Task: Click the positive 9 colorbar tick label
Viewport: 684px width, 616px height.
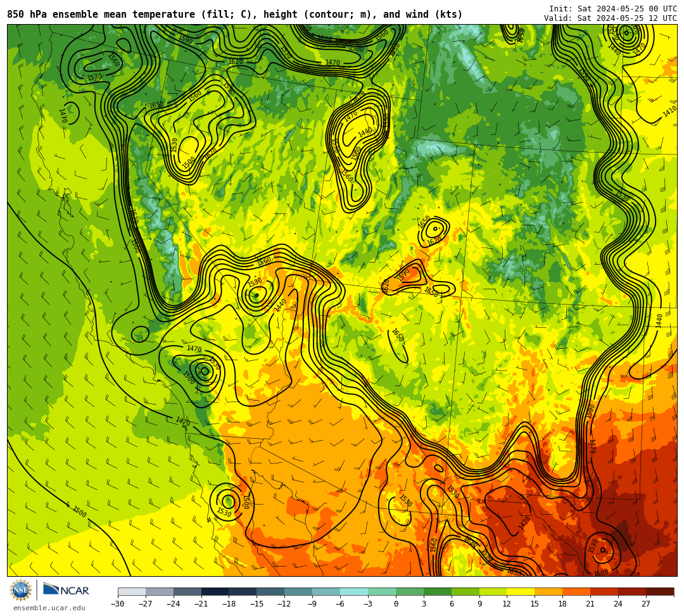Action: click(479, 604)
